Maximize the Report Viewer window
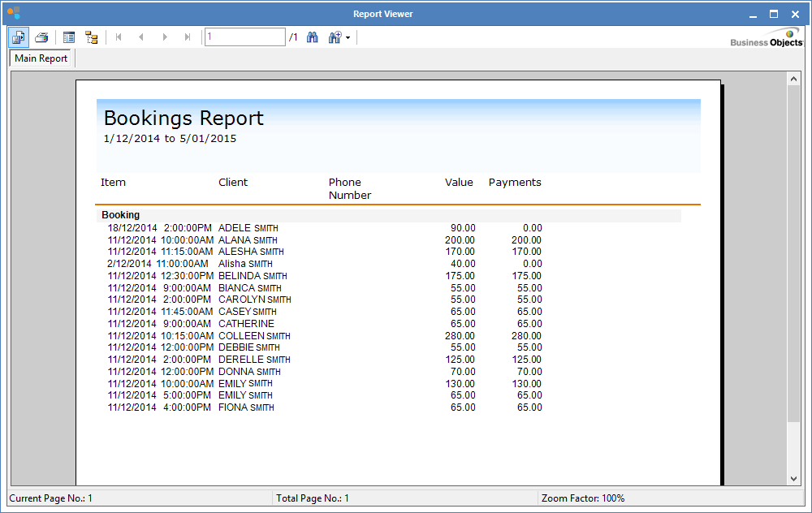This screenshot has width=812, height=513. point(774,14)
